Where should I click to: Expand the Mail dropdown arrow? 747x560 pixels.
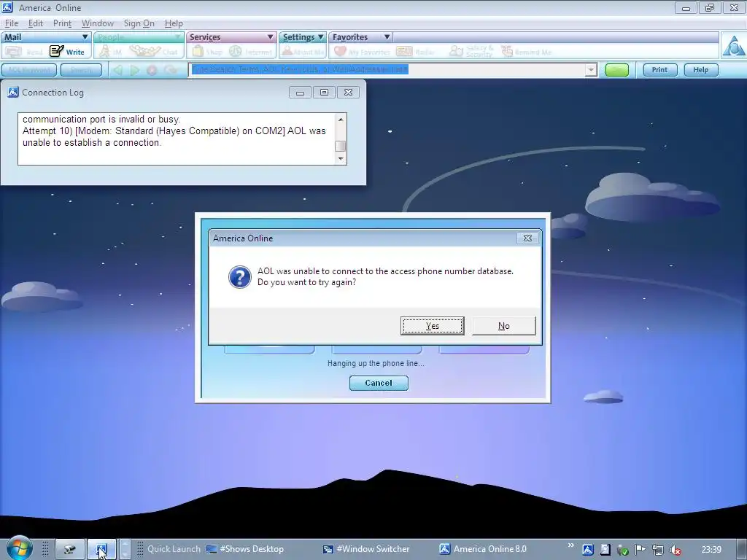pyautogui.click(x=85, y=37)
